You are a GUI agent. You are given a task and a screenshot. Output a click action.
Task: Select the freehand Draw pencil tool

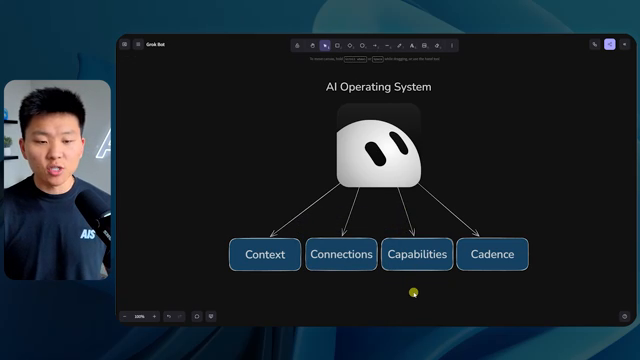tap(400, 46)
